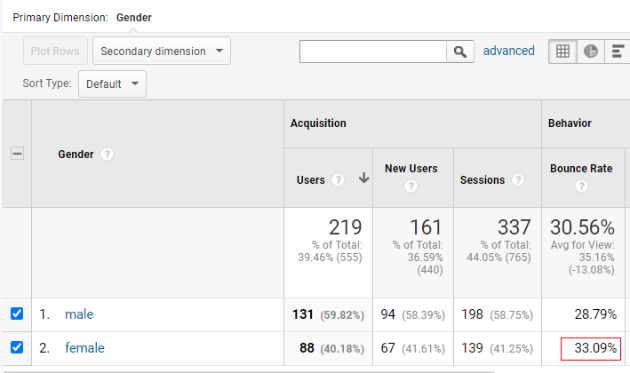Open help icon next to Users
Viewport: 630px width, 373px height.
(x=338, y=180)
